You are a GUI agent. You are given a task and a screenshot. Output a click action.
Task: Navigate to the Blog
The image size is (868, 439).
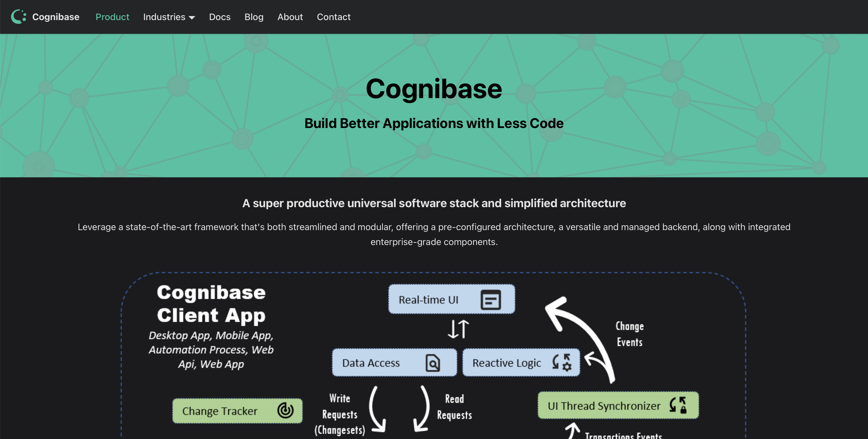pyautogui.click(x=254, y=17)
